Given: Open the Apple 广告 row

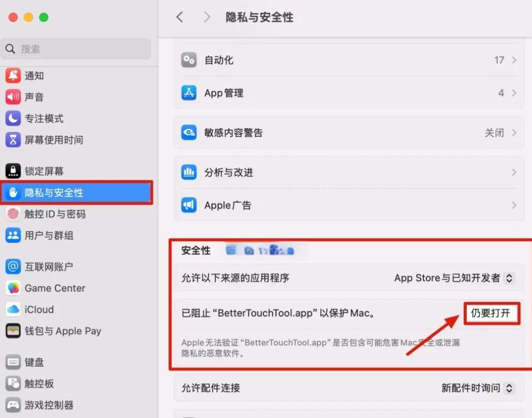Looking at the screenshot, I should pyautogui.click(x=348, y=205).
